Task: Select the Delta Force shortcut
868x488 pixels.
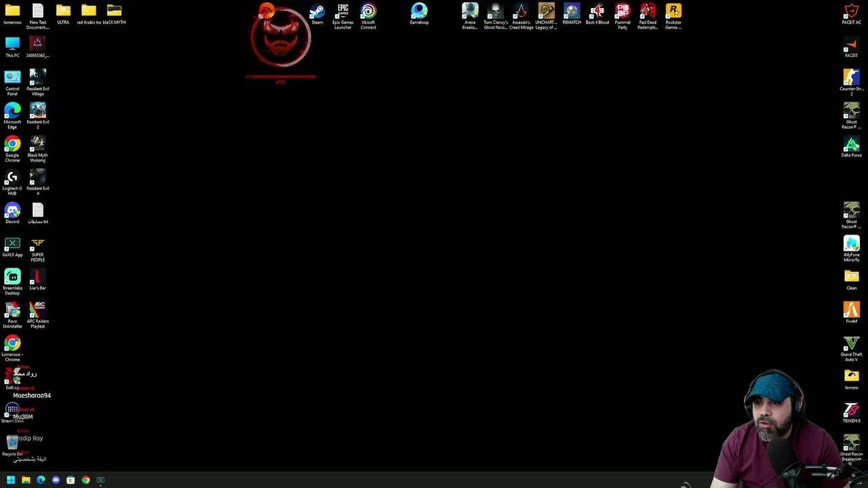Action: [852, 147]
